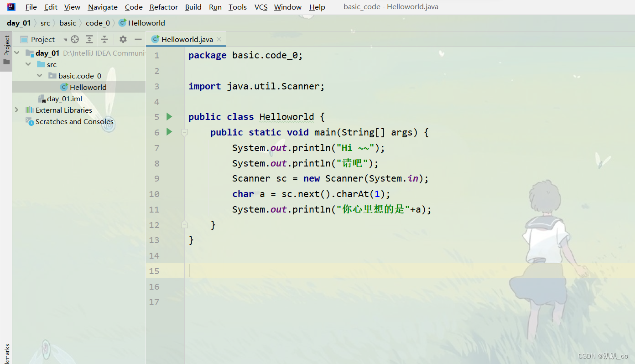
Task: Click line number 10 in gutter
Action: (154, 194)
